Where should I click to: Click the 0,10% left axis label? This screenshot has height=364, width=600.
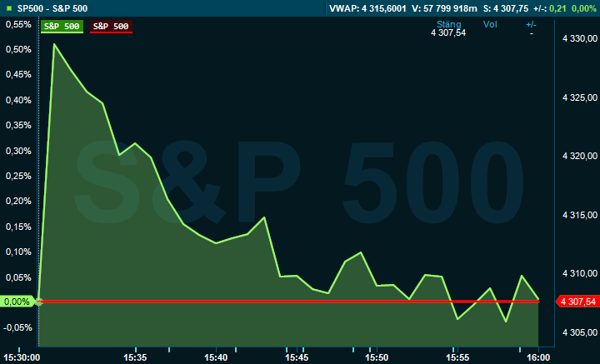coord(18,252)
